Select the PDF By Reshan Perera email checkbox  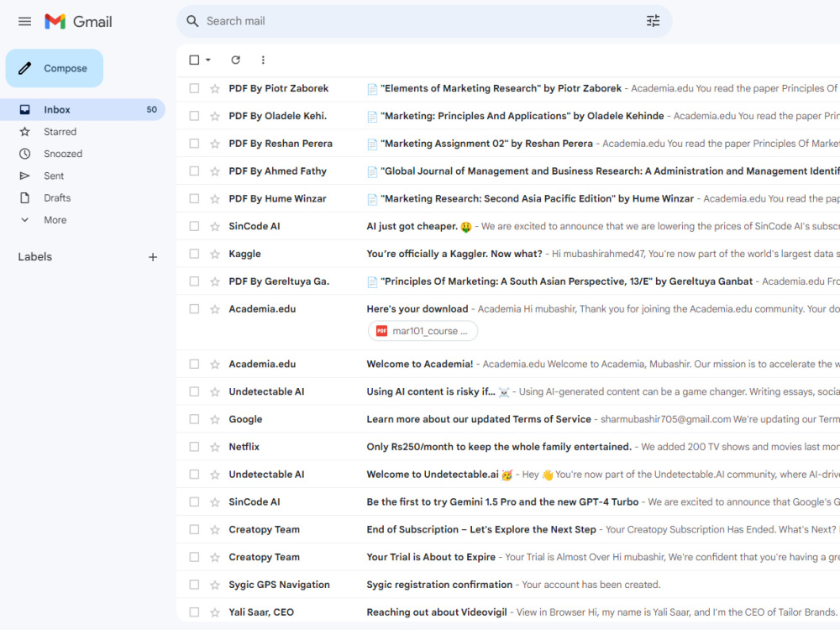pyautogui.click(x=194, y=143)
